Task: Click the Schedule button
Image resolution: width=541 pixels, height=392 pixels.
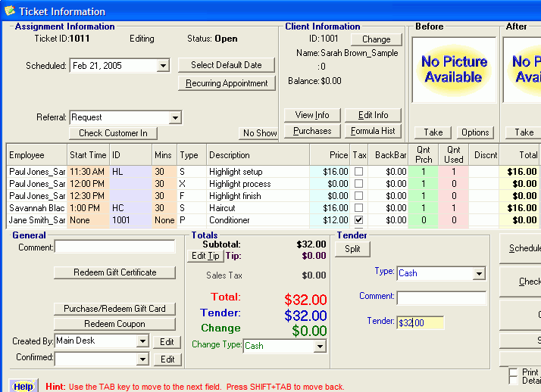Action: pyautogui.click(x=521, y=248)
